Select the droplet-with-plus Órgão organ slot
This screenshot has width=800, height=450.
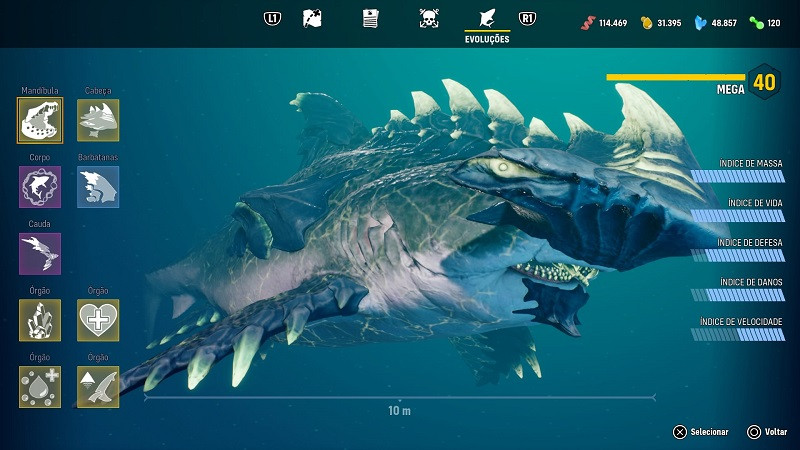40,387
